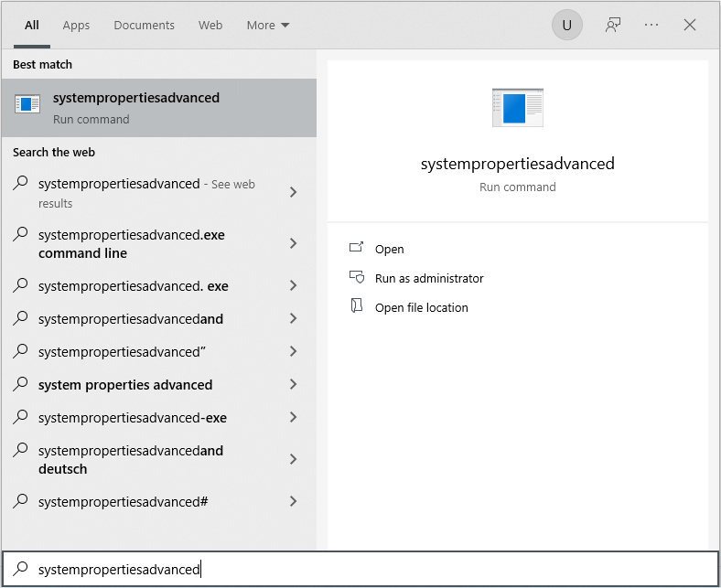The width and height of the screenshot is (721, 588).
Task: Click inside the search text field
Action: pyautogui.click(x=366, y=569)
